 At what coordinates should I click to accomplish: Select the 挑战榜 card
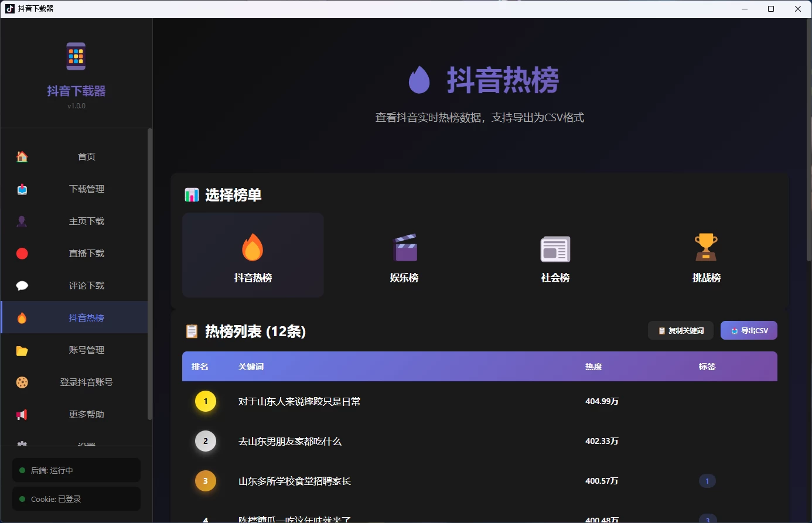coord(706,255)
